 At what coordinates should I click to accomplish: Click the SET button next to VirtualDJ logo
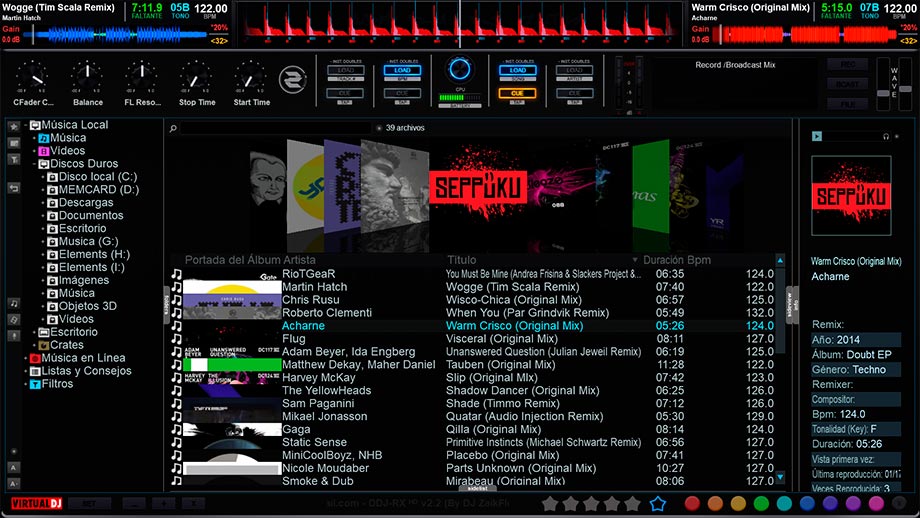click(x=89, y=503)
